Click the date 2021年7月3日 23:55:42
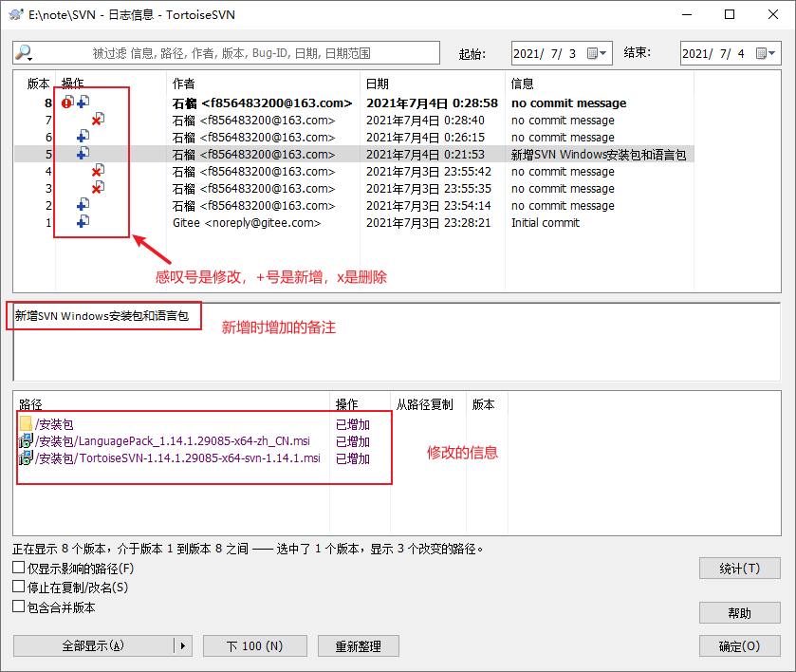Screen dimensions: 796x672 [x=429, y=172]
